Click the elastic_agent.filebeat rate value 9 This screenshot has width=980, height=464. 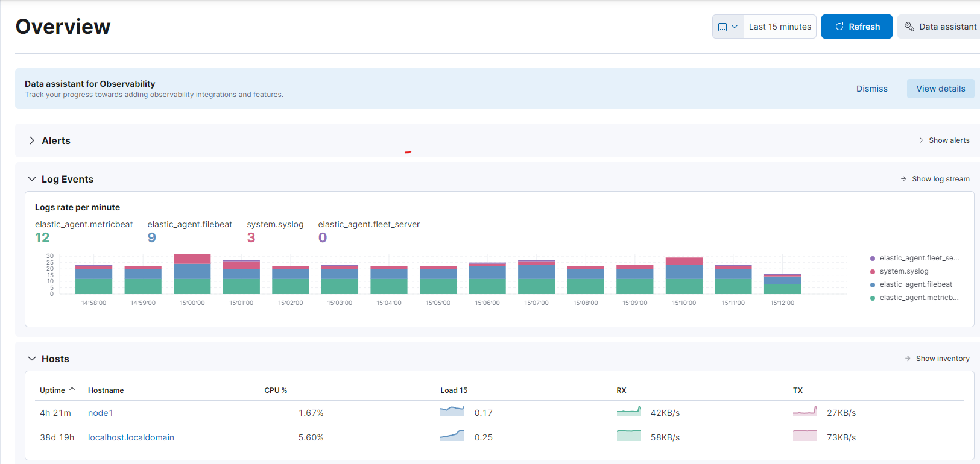pos(152,237)
